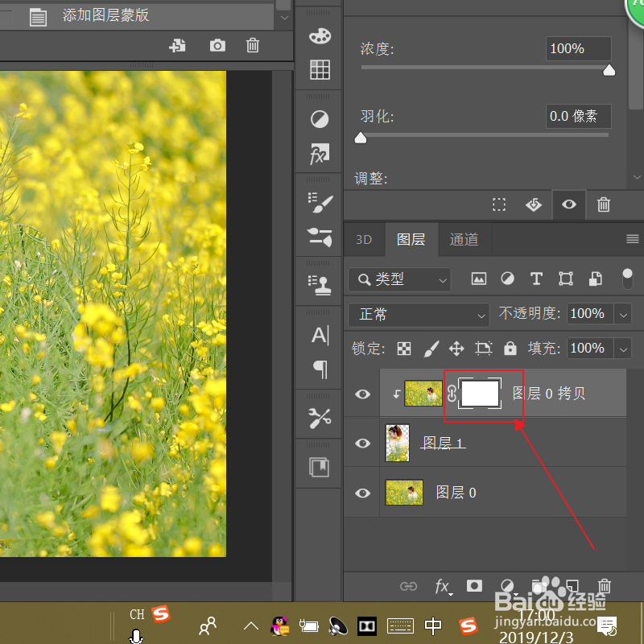The image size is (644, 644).
Task: Open the Styles fx panel icon
Action: pos(320,154)
